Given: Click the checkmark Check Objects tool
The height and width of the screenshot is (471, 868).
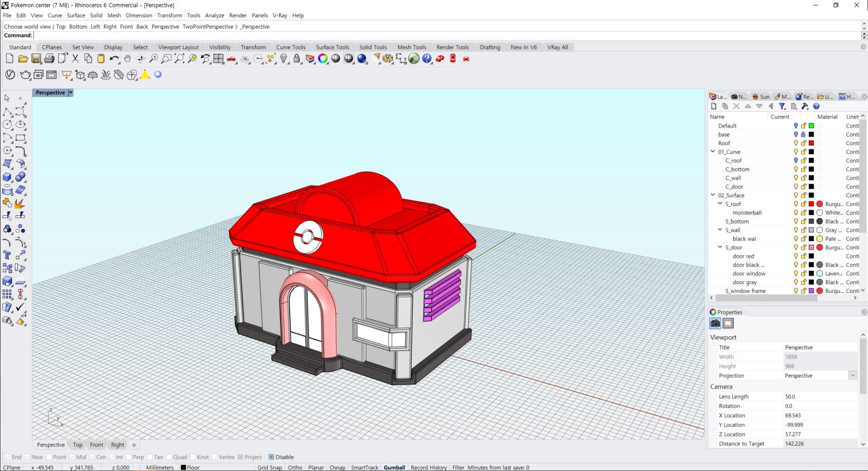Looking at the screenshot, I should [x=20, y=307].
